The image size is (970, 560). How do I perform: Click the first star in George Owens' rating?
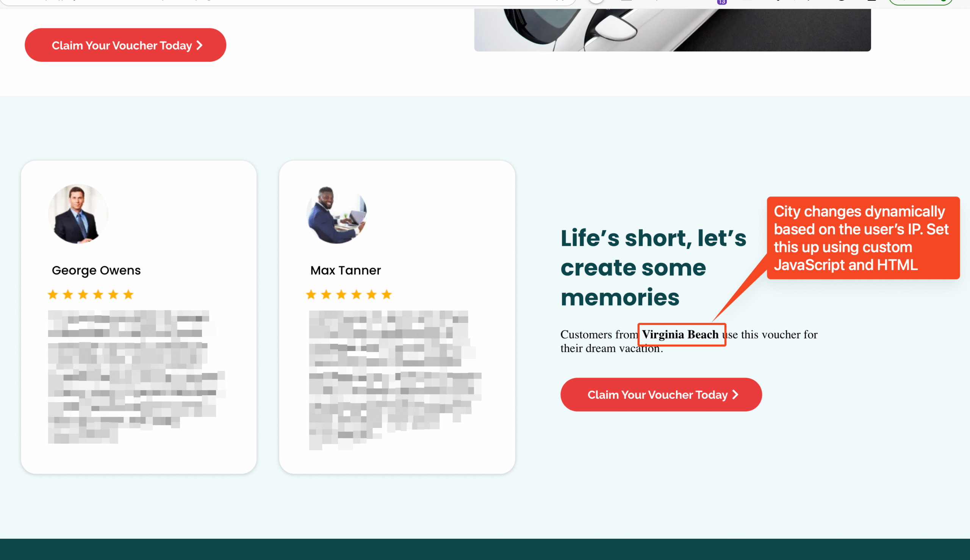click(53, 295)
